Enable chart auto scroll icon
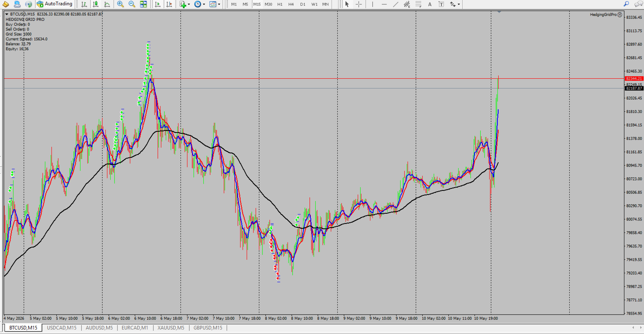The height and width of the screenshot is (334, 644). (x=158, y=4)
